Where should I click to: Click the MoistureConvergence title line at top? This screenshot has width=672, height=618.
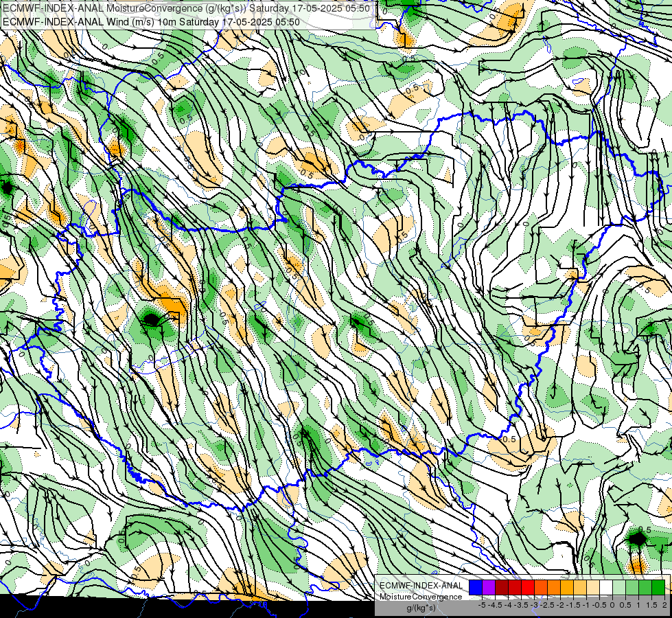pyautogui.click(x=185, y=8)
